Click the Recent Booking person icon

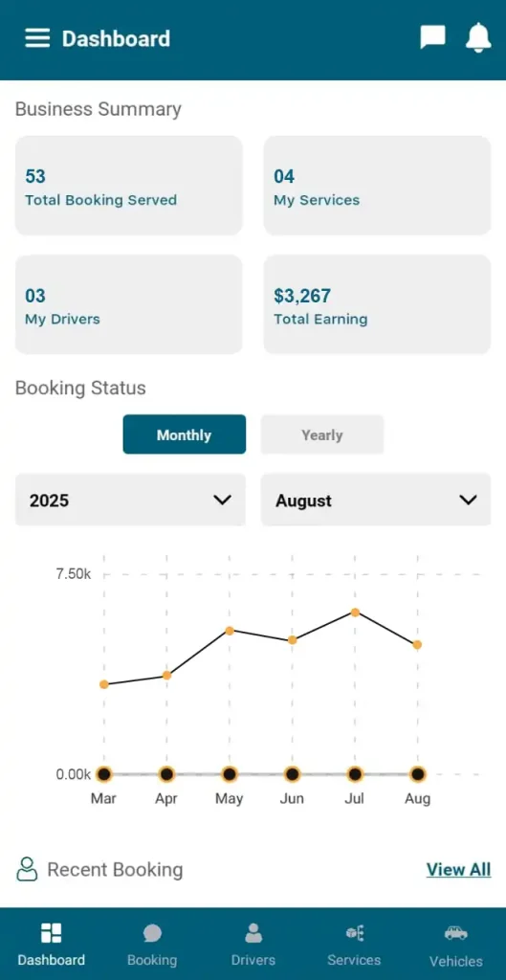tap(27, 869)
